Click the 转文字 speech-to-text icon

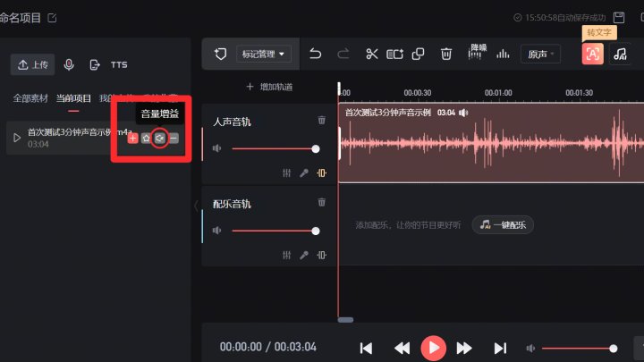592,54
